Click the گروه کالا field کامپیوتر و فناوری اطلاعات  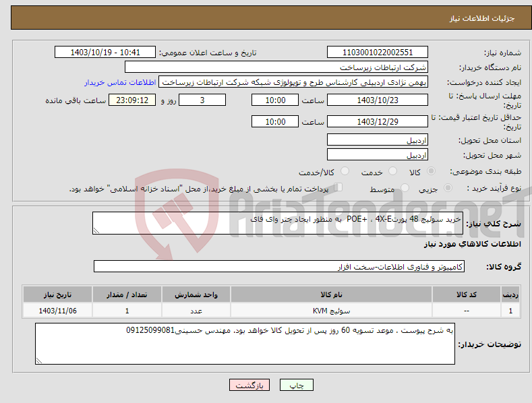279,267
